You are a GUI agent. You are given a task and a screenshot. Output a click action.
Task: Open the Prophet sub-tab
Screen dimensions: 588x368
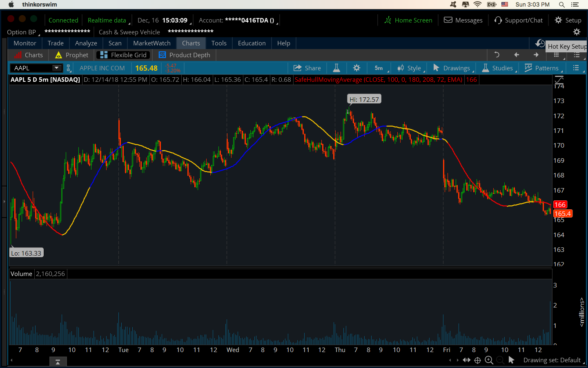click(71, 55)
